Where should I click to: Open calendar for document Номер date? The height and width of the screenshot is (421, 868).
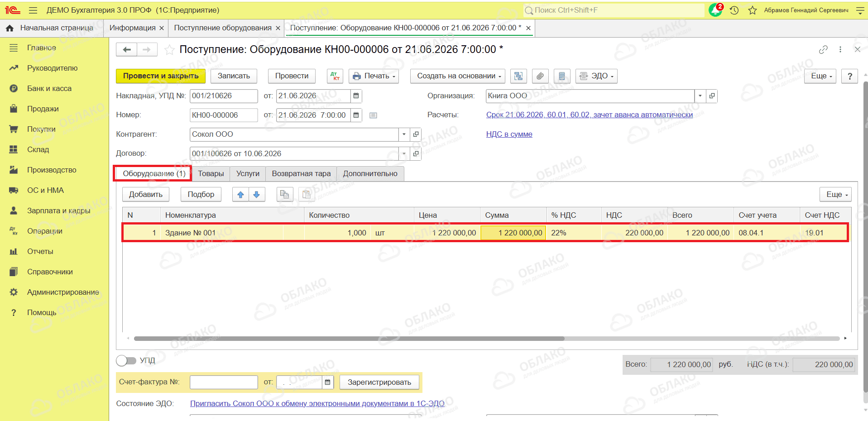tap(356, 115)
